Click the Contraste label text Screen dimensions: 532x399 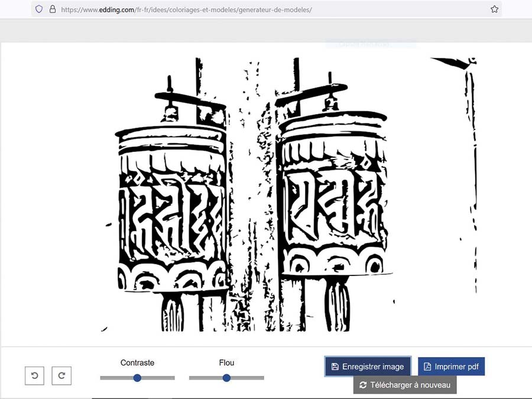pyautogui.click(x=137, y=362)
